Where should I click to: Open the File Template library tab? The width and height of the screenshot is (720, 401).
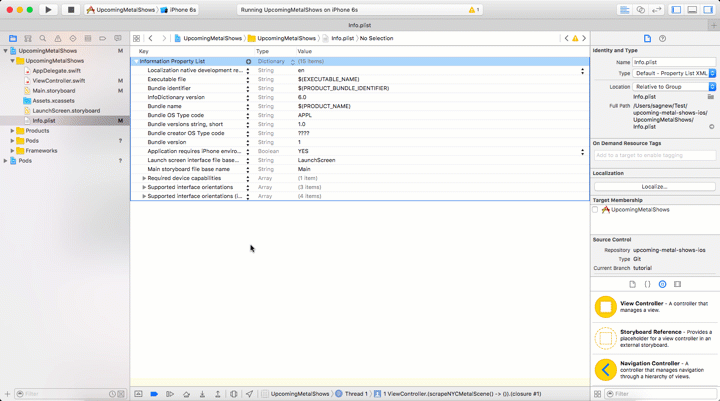[632, 284]
